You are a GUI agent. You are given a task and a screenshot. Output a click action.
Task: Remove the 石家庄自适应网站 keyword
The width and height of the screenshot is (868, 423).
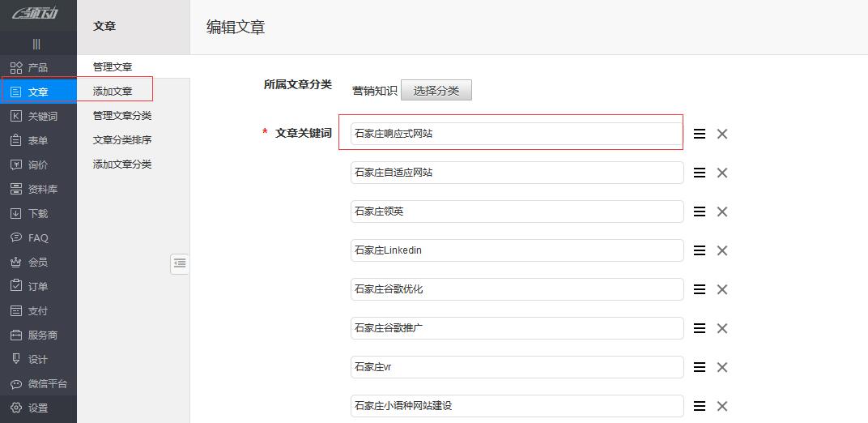coord(722,173)
